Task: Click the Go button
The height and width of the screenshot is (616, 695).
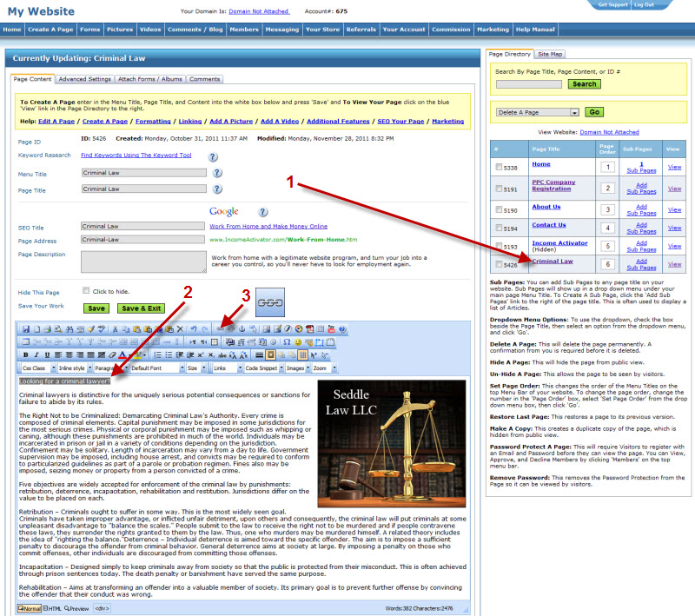Action: click(x=594, y=112)
